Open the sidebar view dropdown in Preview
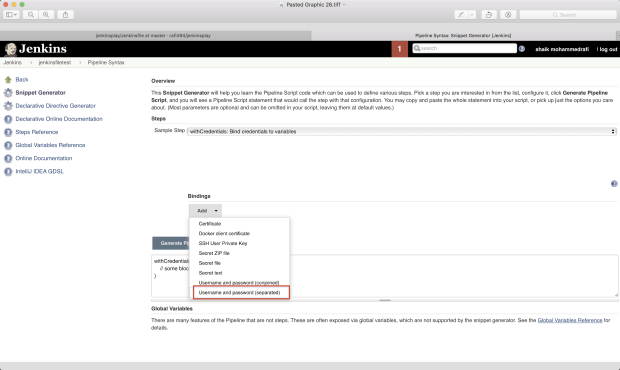 click(x=11, y=15)
